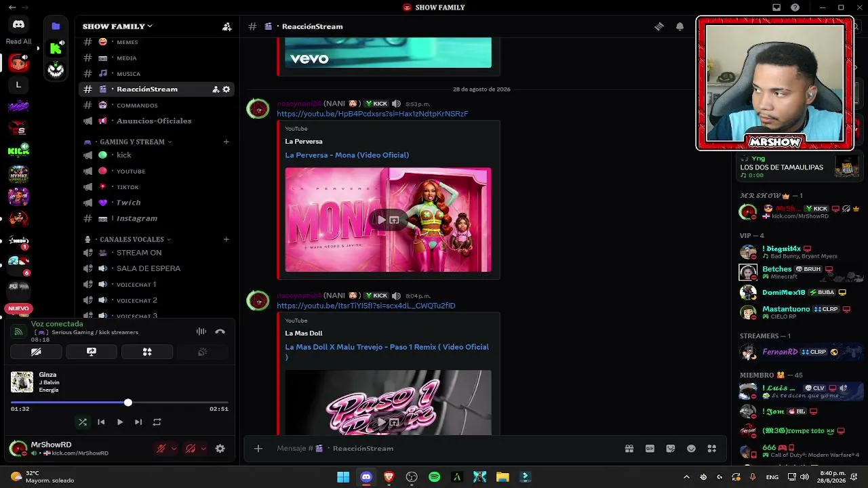
Task: Unmute the microphone
Action: 161,449
